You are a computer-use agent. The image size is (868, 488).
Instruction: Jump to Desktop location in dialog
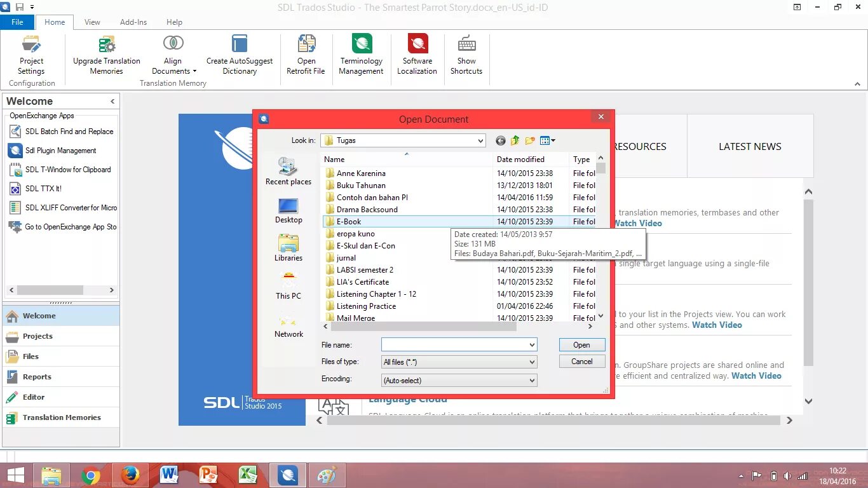point(288,210)
